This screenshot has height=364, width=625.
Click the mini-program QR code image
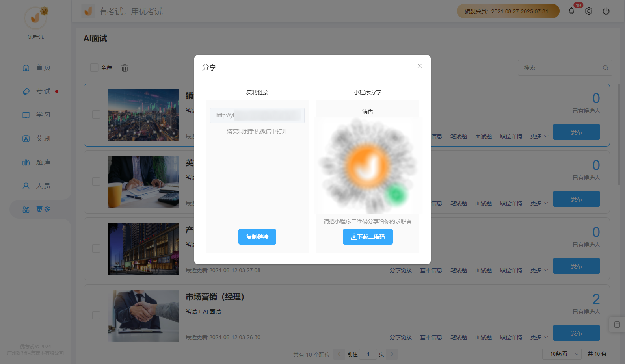368,165
